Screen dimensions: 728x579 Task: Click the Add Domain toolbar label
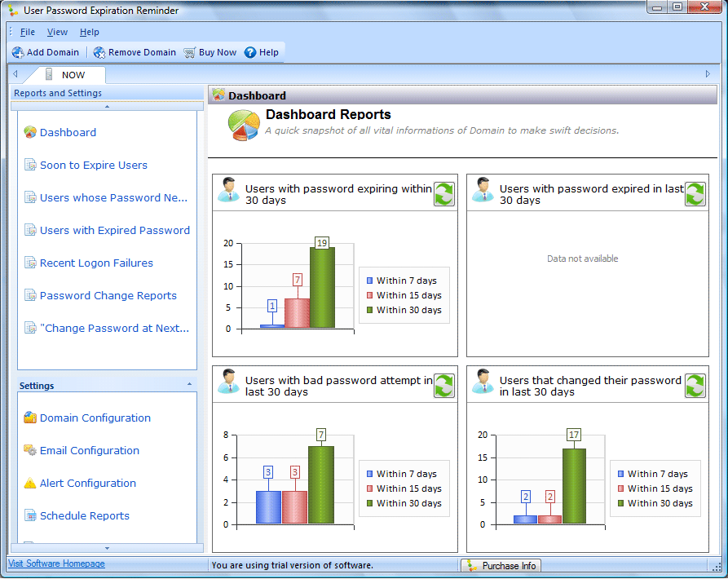(x=53, y=52)
